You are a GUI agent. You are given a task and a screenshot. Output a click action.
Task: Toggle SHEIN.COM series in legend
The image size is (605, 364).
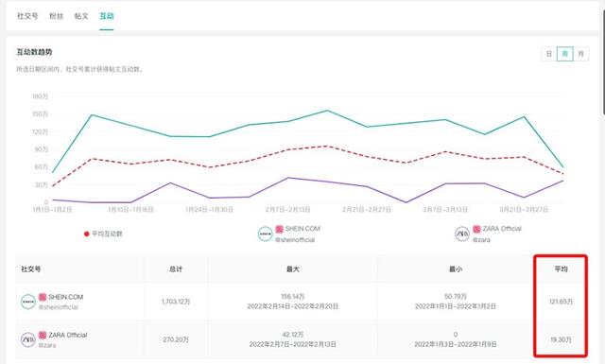click(x=302, y=229)
